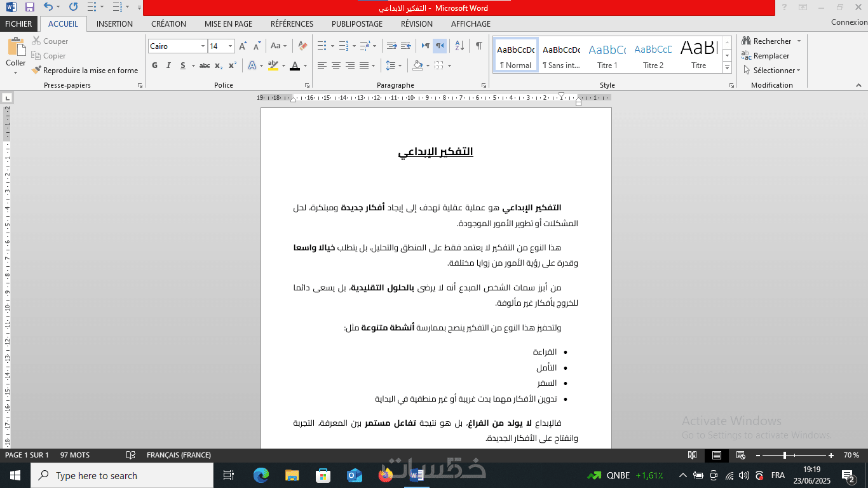The height and width of the screenshot is (488, 868).
Task: Open ribbon display options icon
Action: (x=803, y=7)
